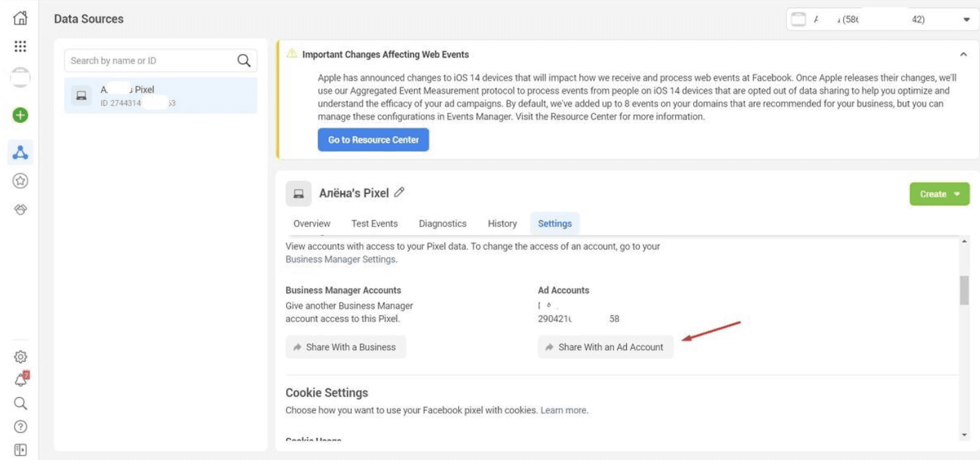Click the Алёна's Pixel title text
980x460 pixels.
pos(354,193)
